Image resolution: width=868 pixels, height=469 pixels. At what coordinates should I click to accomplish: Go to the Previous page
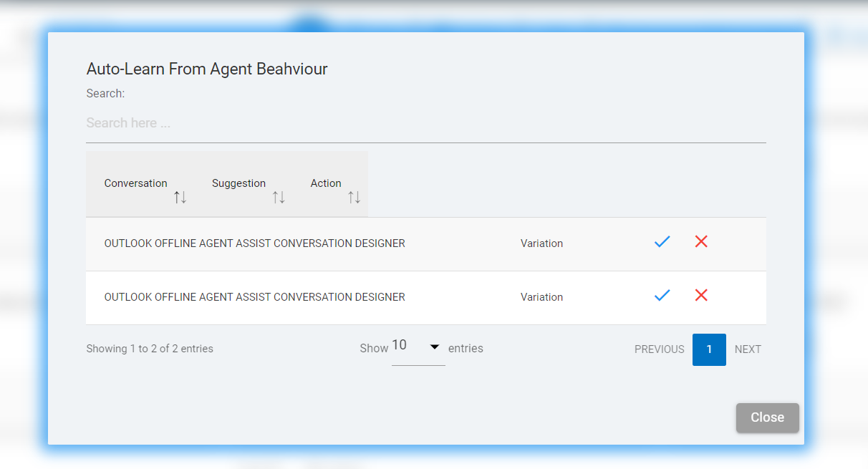(x=659, y=349)
